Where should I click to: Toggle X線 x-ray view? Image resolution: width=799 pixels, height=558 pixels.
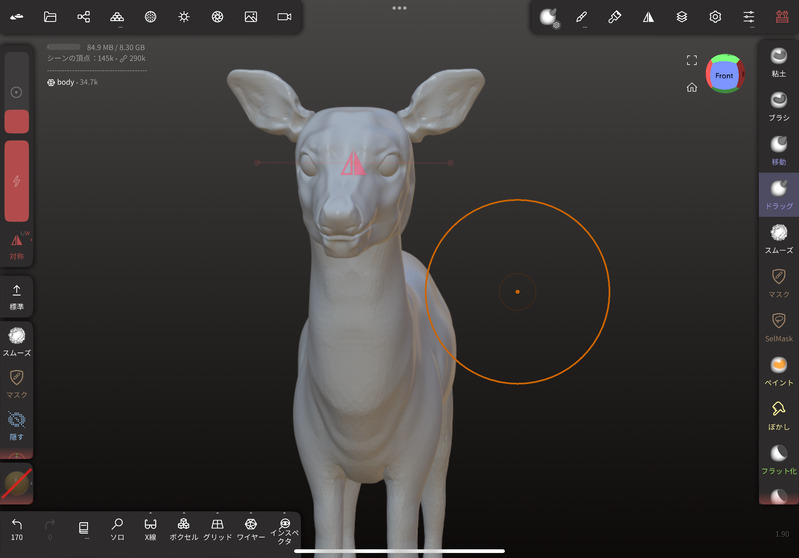pos(150,529)
